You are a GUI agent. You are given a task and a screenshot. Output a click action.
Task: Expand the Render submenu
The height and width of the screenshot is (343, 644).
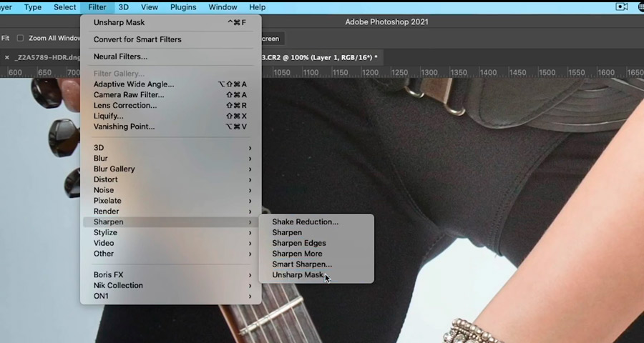(x=170, y=212)
